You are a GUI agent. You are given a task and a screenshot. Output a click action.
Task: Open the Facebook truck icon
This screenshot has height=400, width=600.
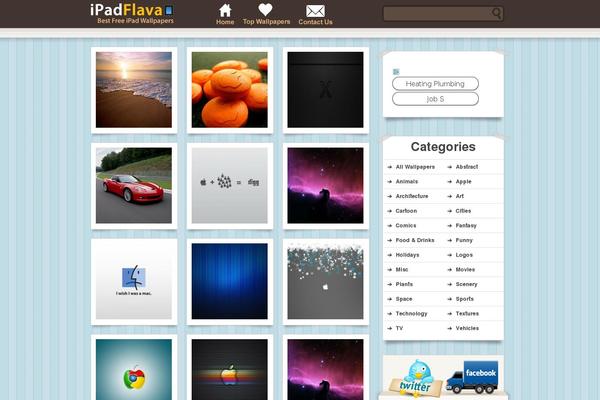(473, 377)
